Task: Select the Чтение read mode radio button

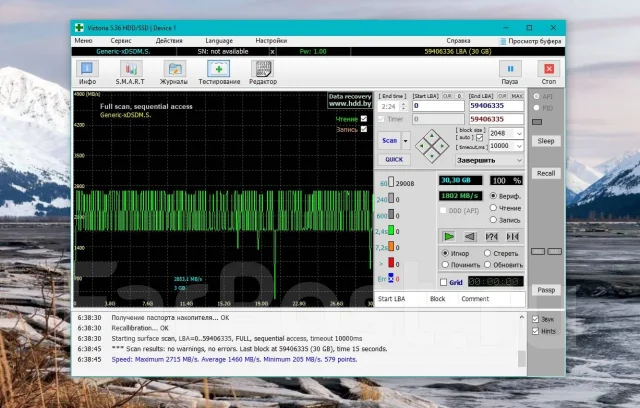Action: (493, 208)
